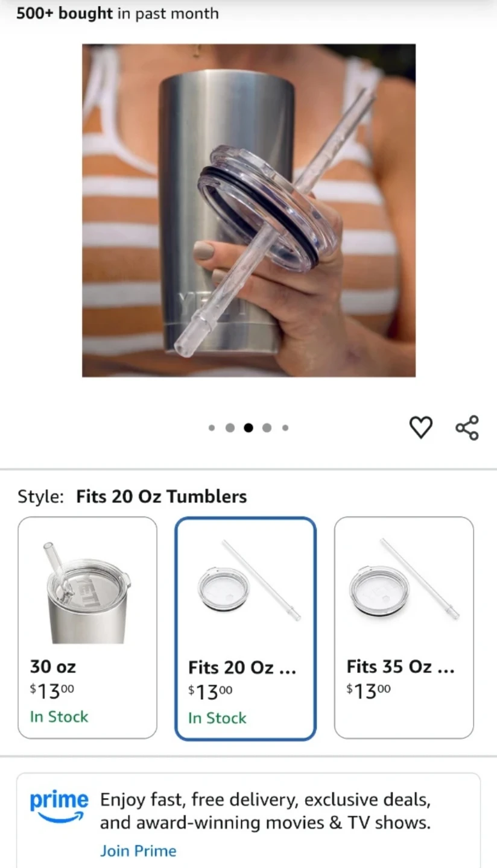Click the Fits 35 Oz lid thumbnail image

point(404,579)
